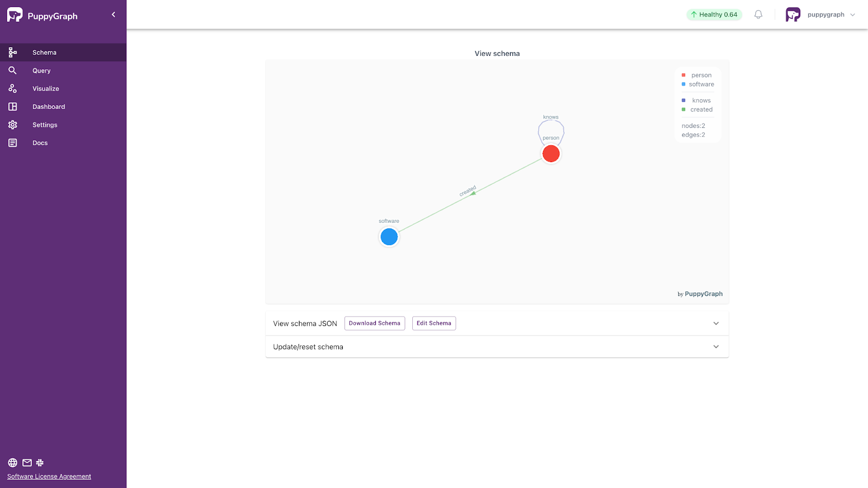Expand the Update/reset schema chevron
This screenshot has height=488, width=868.
716,346
